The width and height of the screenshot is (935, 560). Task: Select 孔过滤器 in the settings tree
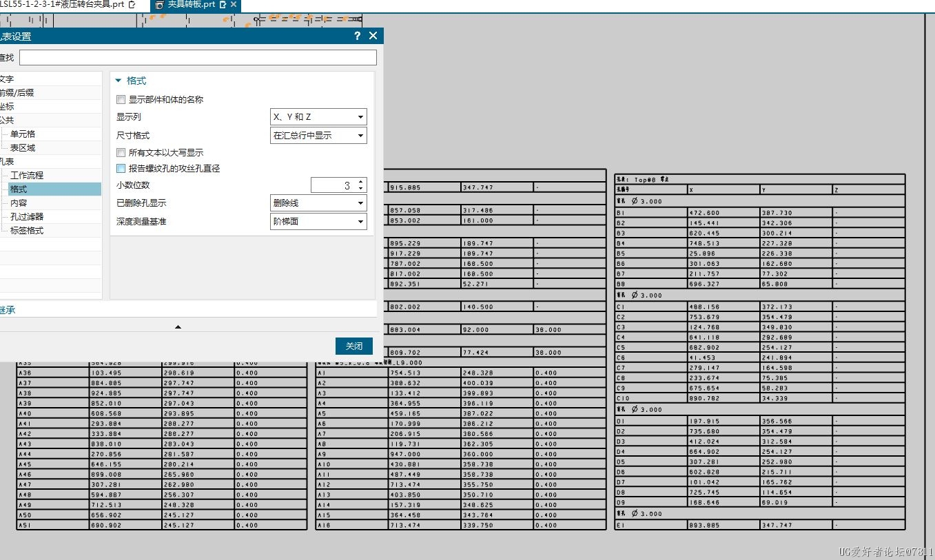[27, 217]
